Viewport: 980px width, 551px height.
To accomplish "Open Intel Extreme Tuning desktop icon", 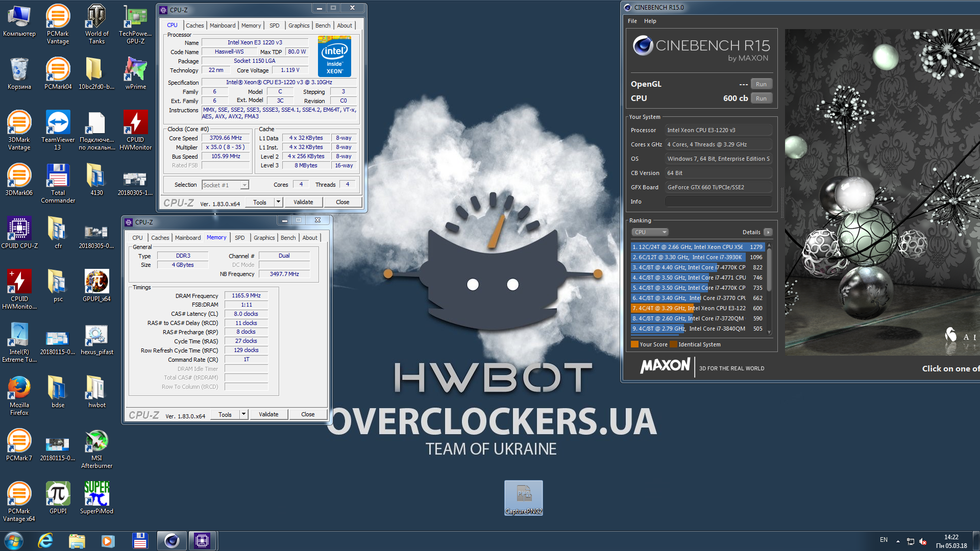I will click(19, 342).
